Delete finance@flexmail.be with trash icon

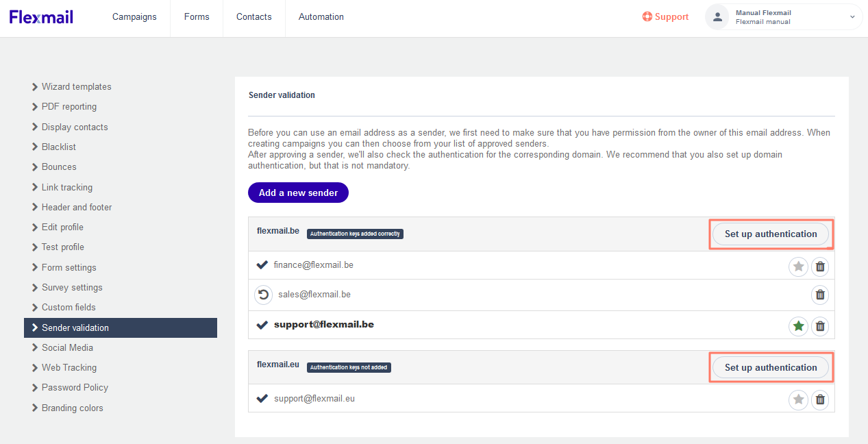pos(820,266)
